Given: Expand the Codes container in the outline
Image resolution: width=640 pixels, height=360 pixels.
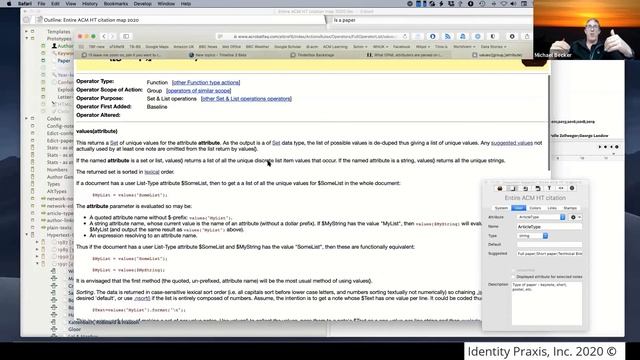Looking at the screenshot, I should tap(27, 118).
